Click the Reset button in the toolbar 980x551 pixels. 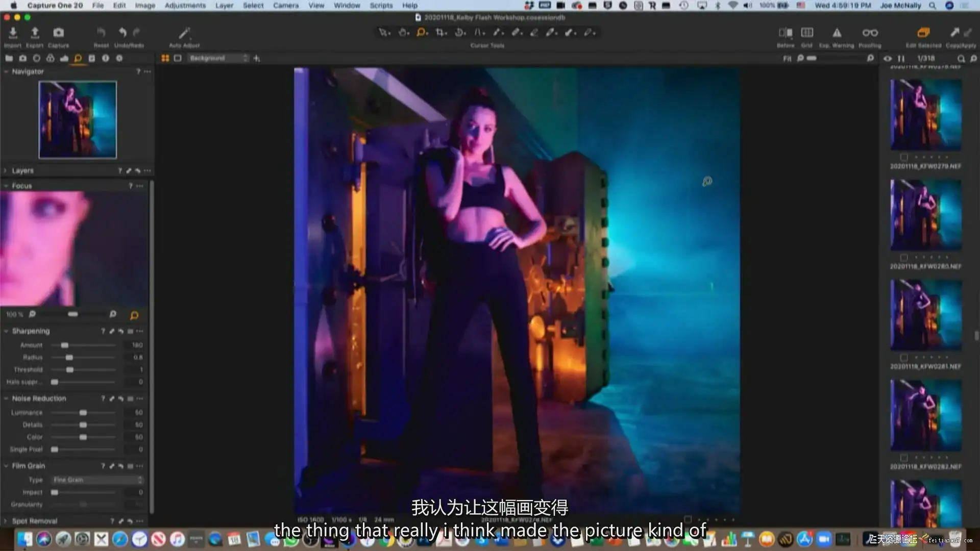tap(101, 33)
